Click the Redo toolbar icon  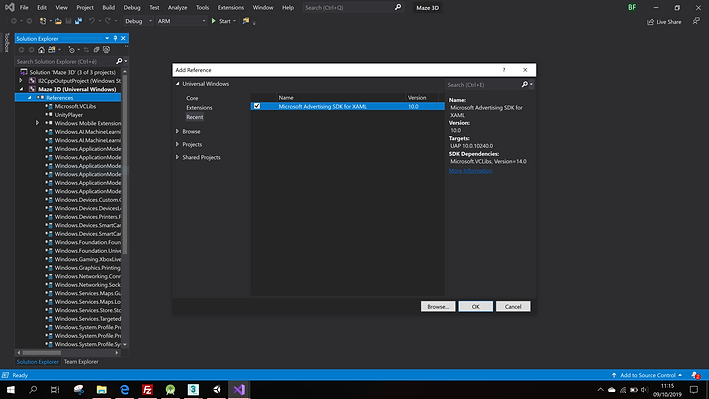pos(108,21)
